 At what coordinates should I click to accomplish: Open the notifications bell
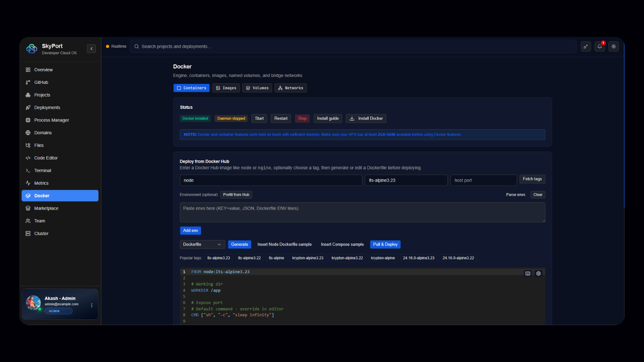(x=600, y=47)
